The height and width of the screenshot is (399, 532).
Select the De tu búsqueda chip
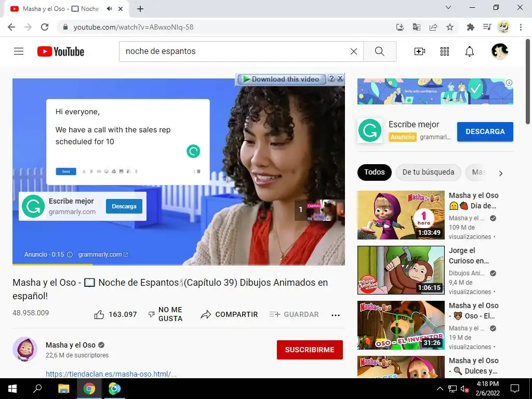click(428, 172)
